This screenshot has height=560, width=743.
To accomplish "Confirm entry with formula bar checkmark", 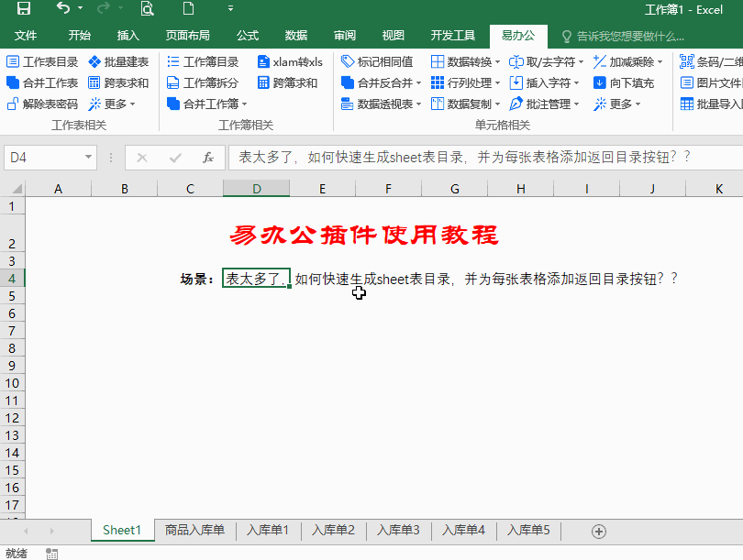I will tap(175, 158).
